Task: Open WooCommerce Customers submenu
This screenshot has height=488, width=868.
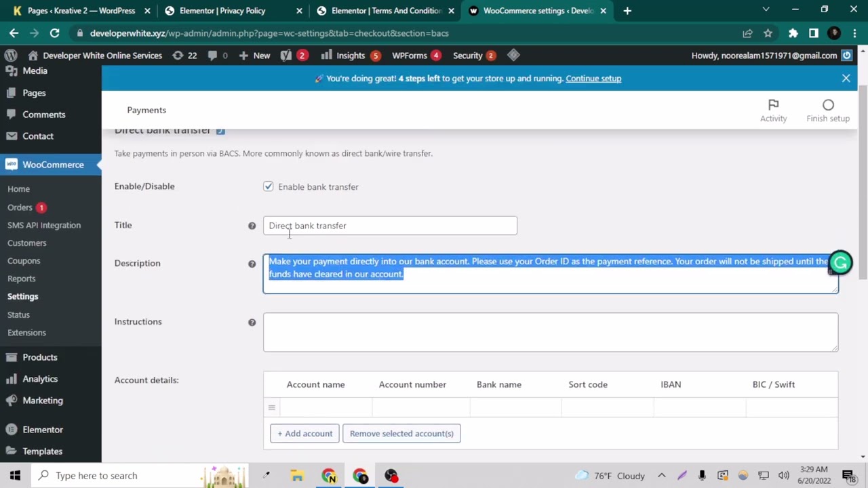Action: point(27,243)
